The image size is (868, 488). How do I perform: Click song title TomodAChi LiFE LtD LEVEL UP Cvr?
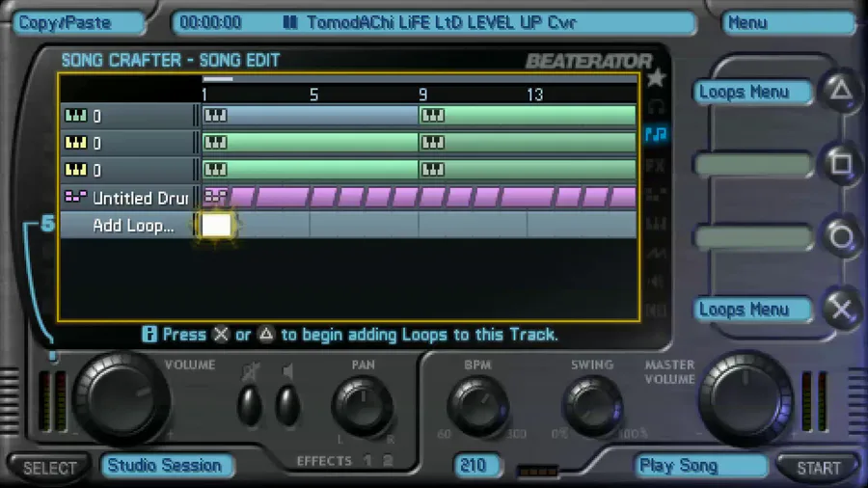point(442,23)
